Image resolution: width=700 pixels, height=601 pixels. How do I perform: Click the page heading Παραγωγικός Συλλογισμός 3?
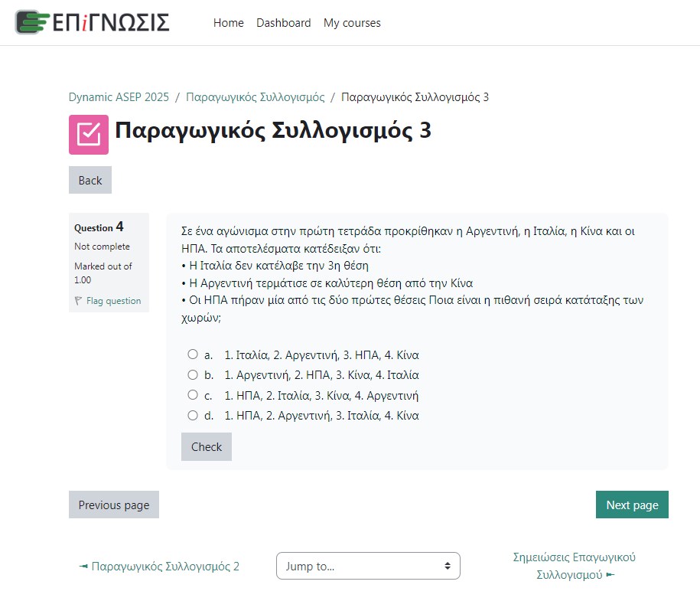point(273,130)
